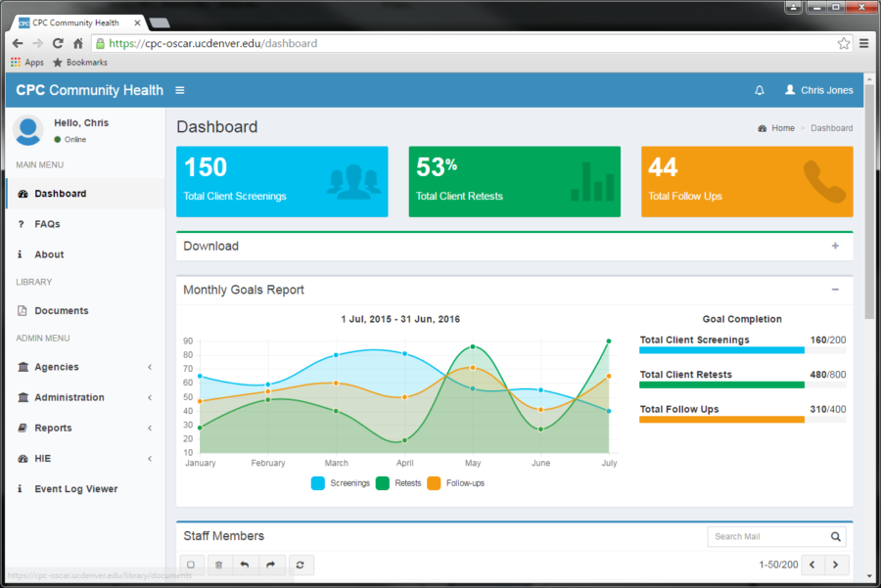Click the browser reload icon

pyautogui.click(x=58, y=43)
